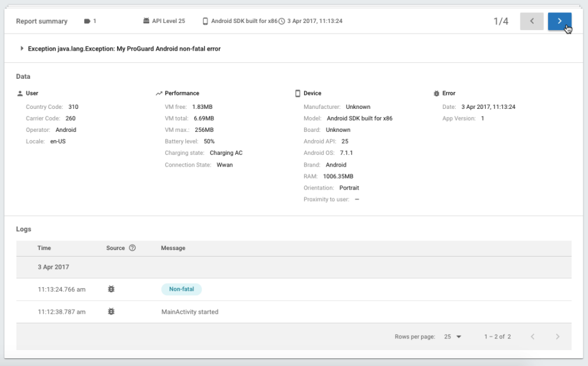The height and width of the screenshot is (366, 588).
Task: Open the Rows per page dropdown
Action: [x=453, y=337]
